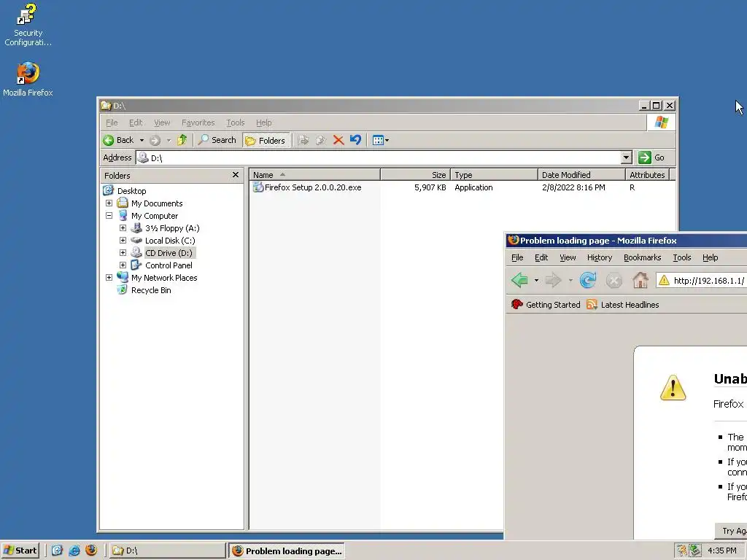
Task: Click red Delete icon in Explorer toolbar
Action: click(338, 140)
